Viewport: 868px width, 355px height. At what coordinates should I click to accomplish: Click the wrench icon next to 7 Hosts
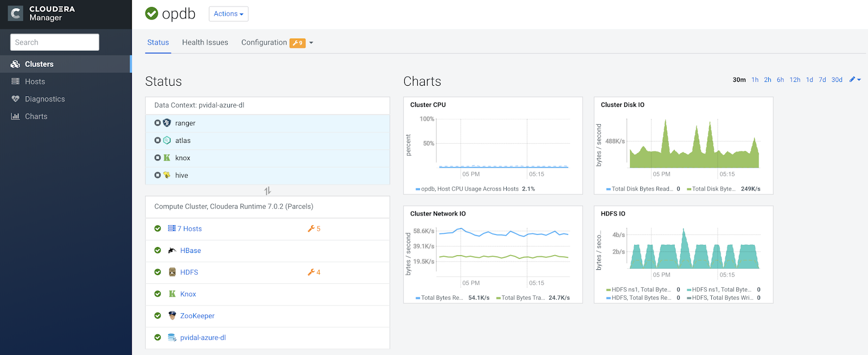pyautogui.click(x=311, y=229)
